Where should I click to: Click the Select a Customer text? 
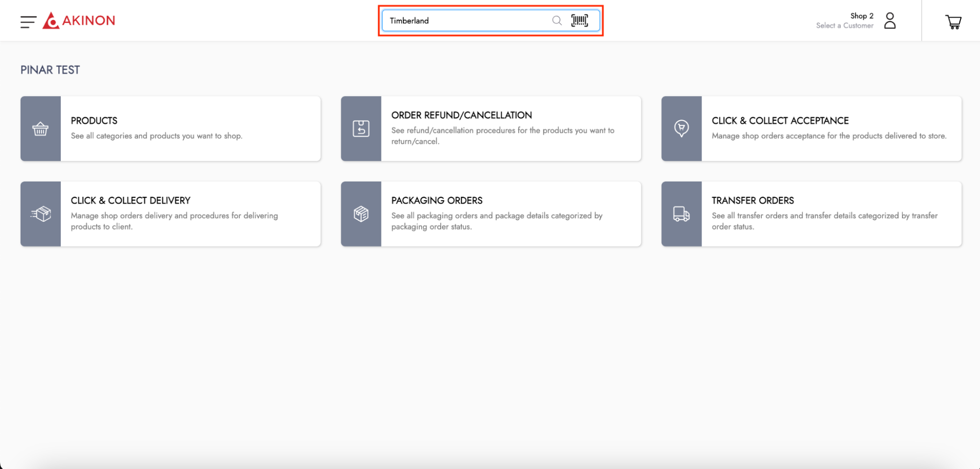point(844,26)
